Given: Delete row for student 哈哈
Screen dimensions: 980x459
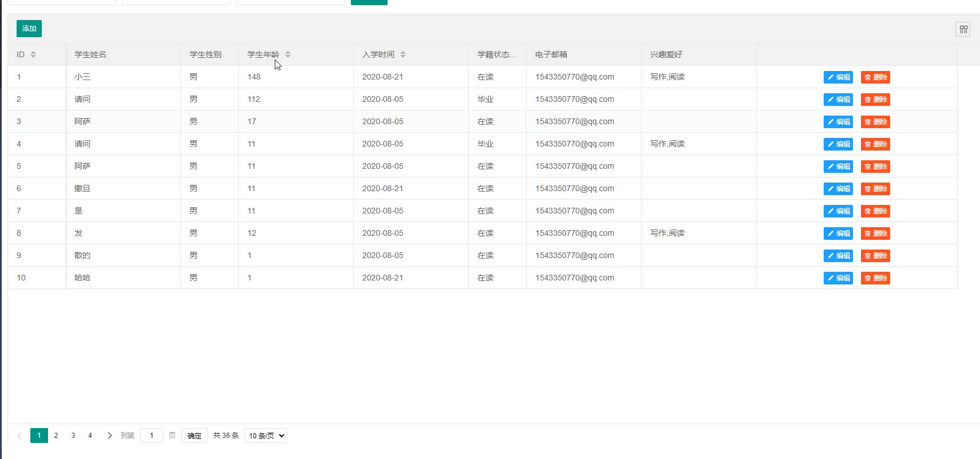Looking at the screenshot, I should pyautogui.click(x=875, y=278).
